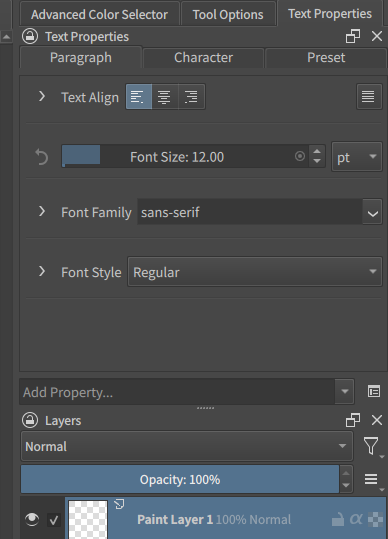Open the Regular font style dropdown
The height and width of the screenshot is (539, 388).
(255, 272)
